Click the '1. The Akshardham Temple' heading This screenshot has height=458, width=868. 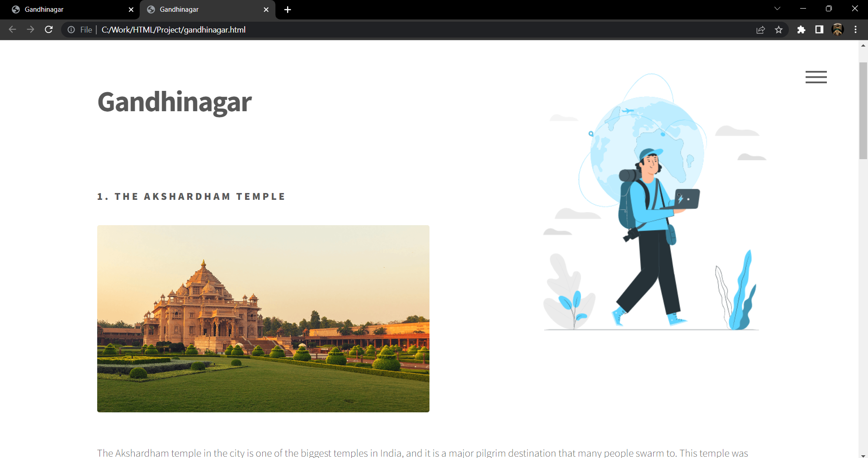191,197
